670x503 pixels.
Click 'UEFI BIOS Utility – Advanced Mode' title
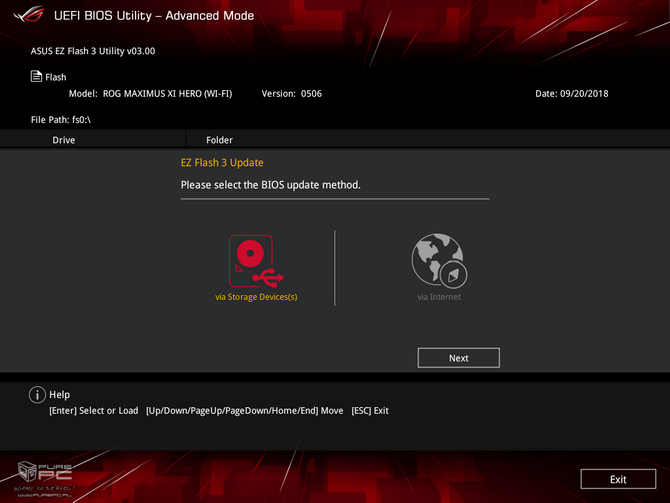(154, 16)
